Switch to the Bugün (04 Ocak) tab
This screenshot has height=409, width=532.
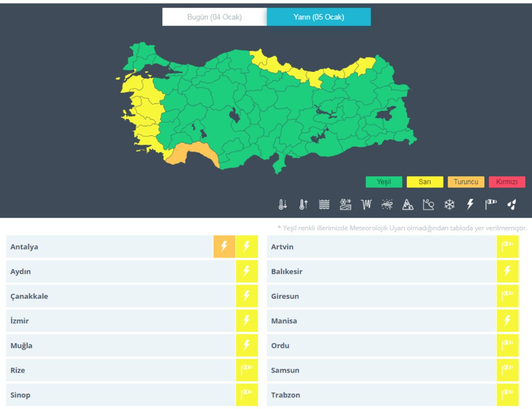click(x=215, y=17)
